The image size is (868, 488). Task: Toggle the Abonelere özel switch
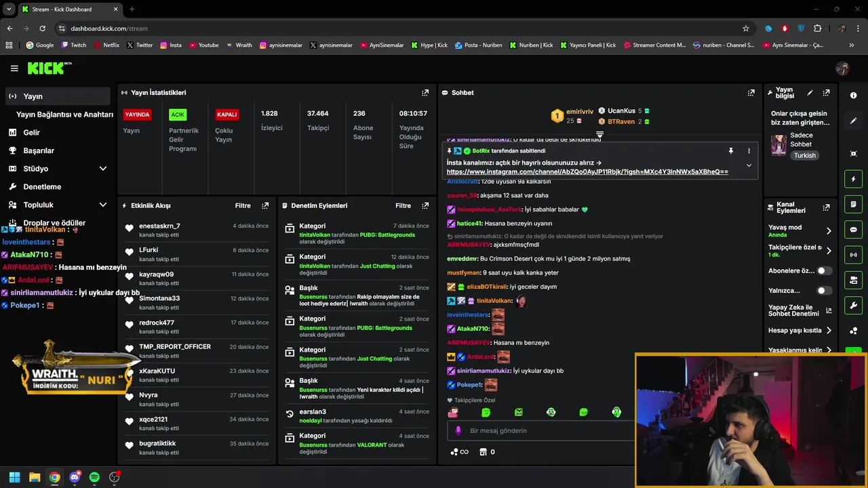tap(824, 270)
